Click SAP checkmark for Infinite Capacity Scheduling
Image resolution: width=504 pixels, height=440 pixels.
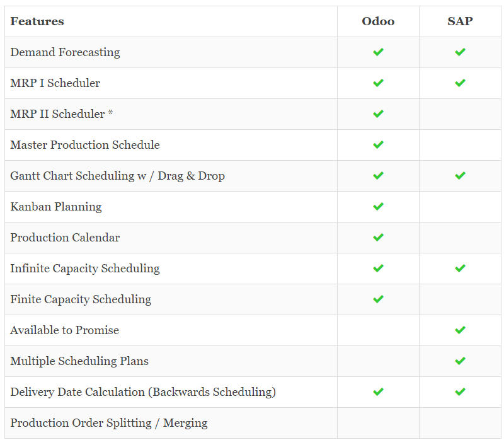tap(460, 268)
